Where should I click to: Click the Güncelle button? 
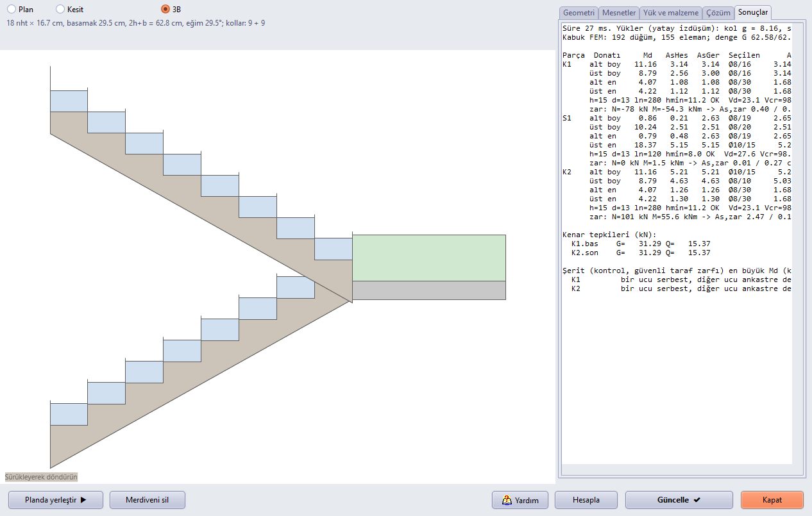click(679, 500)
